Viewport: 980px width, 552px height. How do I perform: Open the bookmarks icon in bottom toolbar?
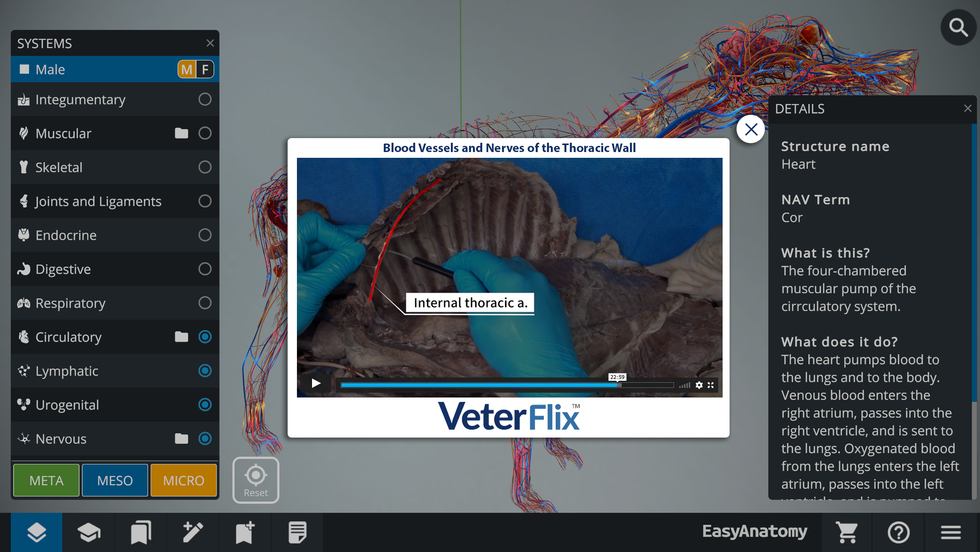click(x=141, y=532)
